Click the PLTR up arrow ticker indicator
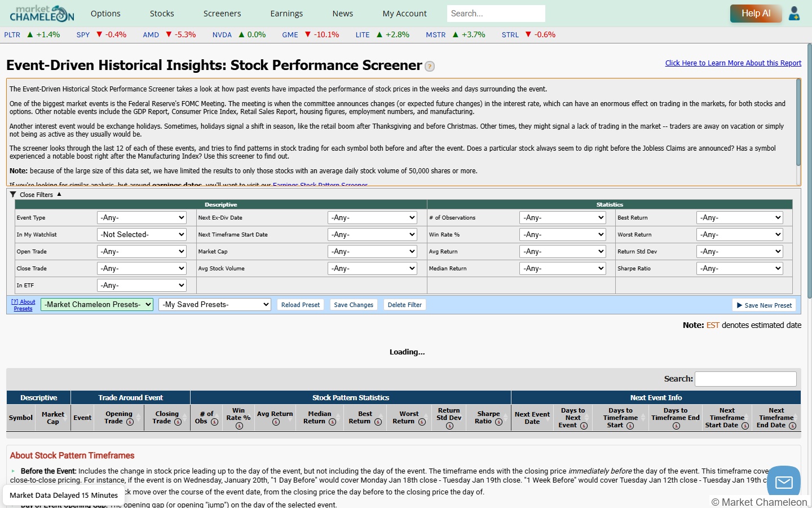 coord(30,34)
